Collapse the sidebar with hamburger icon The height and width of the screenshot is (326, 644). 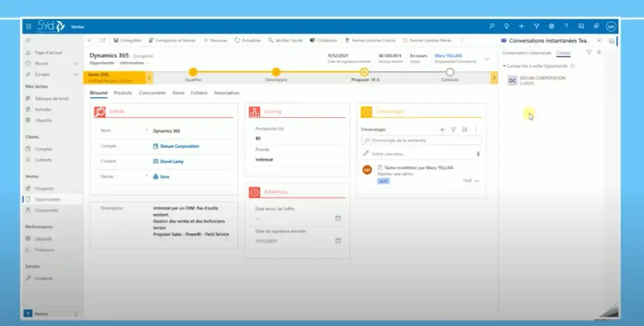tap(28, 40)
